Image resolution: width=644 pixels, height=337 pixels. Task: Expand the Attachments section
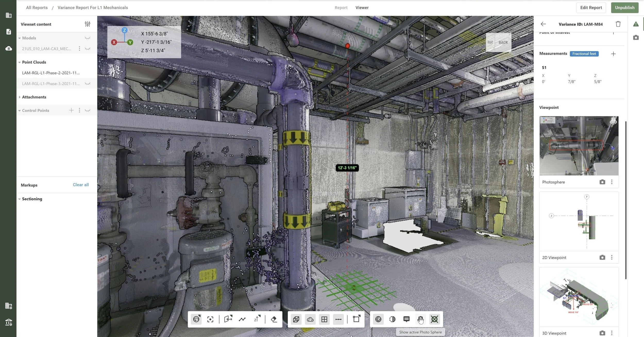coord(20,97)
